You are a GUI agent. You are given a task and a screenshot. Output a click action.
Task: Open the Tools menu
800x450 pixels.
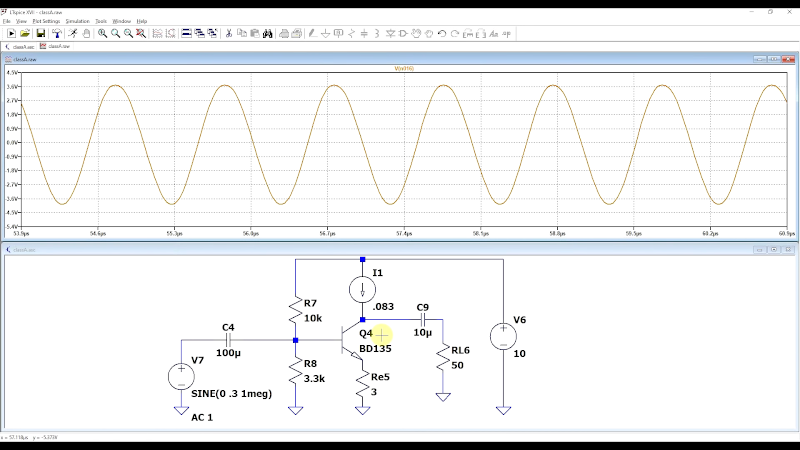[101, 21]
